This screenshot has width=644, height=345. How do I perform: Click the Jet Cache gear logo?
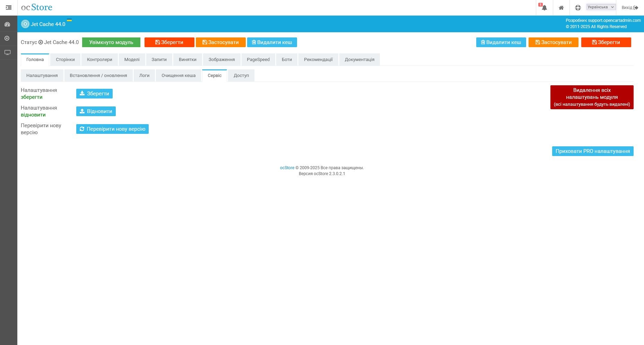pos(25,24)
